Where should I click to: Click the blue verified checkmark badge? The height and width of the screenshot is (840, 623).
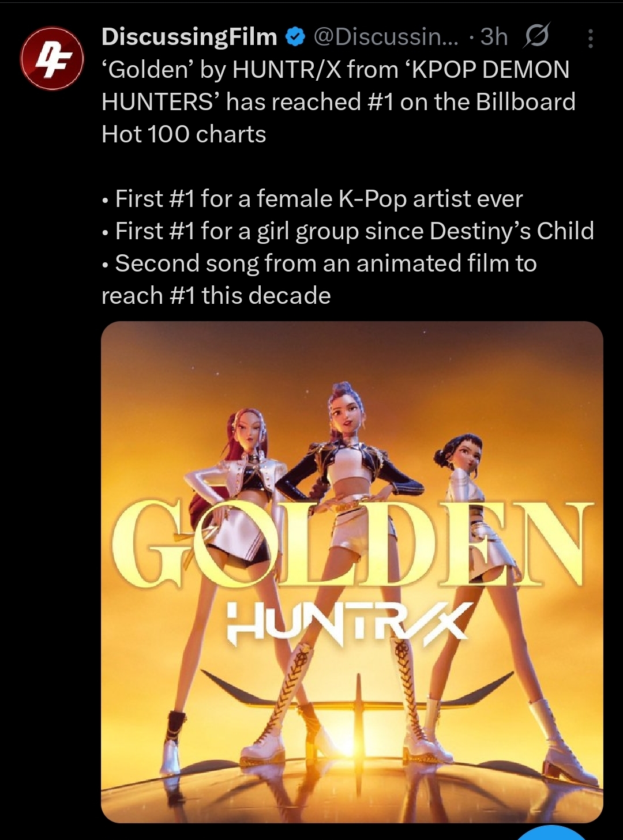point(296,37)
